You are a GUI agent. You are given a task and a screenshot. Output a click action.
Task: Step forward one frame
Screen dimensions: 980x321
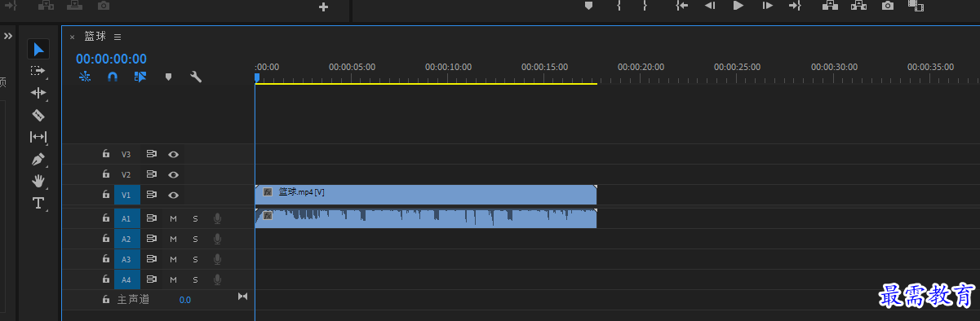[x=767, y=6]
